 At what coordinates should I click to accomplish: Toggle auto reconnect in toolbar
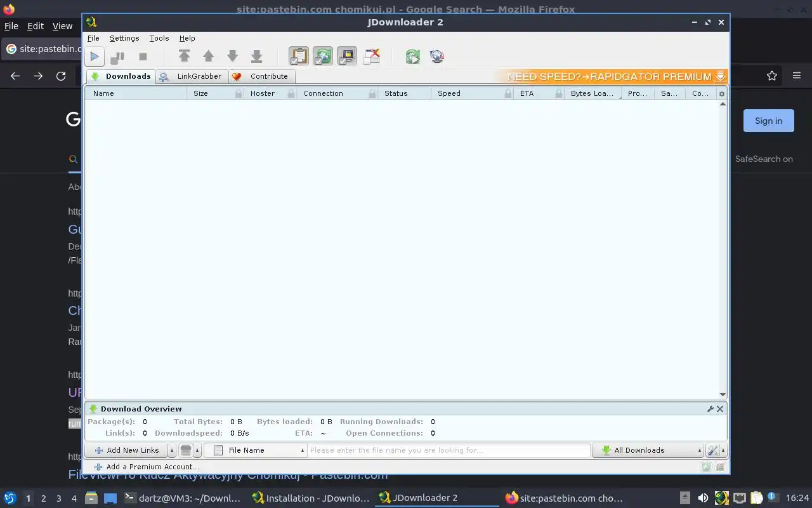click(323, 57)
